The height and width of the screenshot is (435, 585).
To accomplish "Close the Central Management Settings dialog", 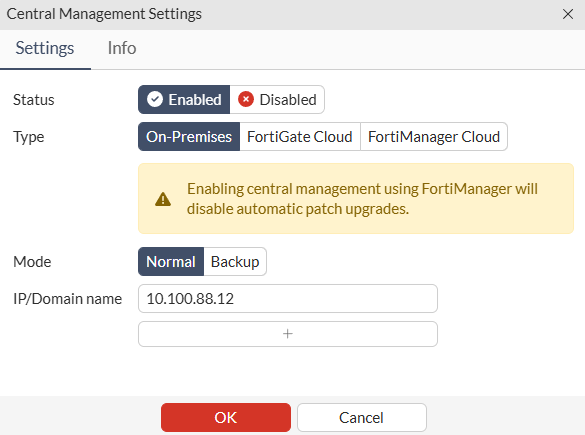I will (568, 14).
